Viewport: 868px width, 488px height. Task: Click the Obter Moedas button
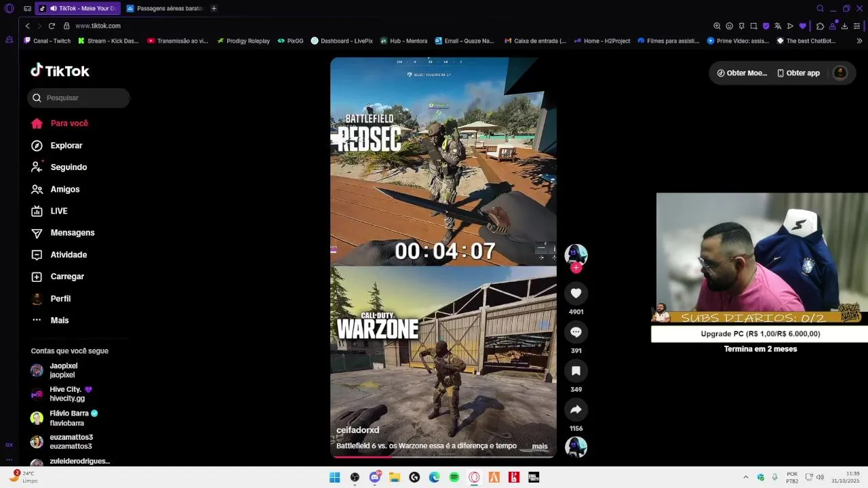point(742,73)
